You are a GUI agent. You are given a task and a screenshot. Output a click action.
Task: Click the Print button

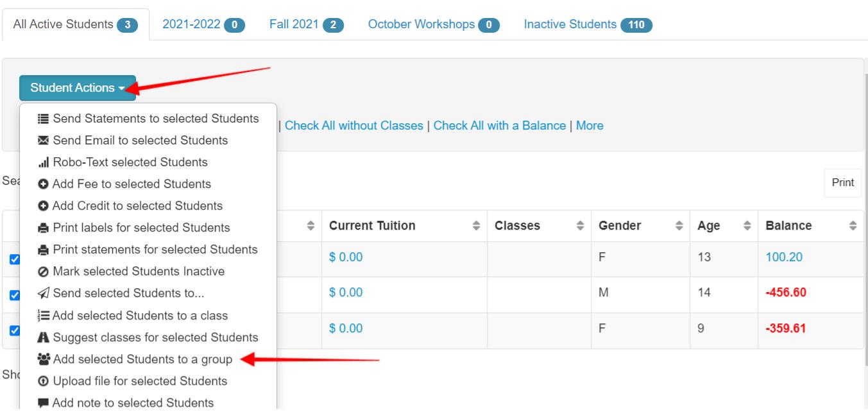pos(842,183)
